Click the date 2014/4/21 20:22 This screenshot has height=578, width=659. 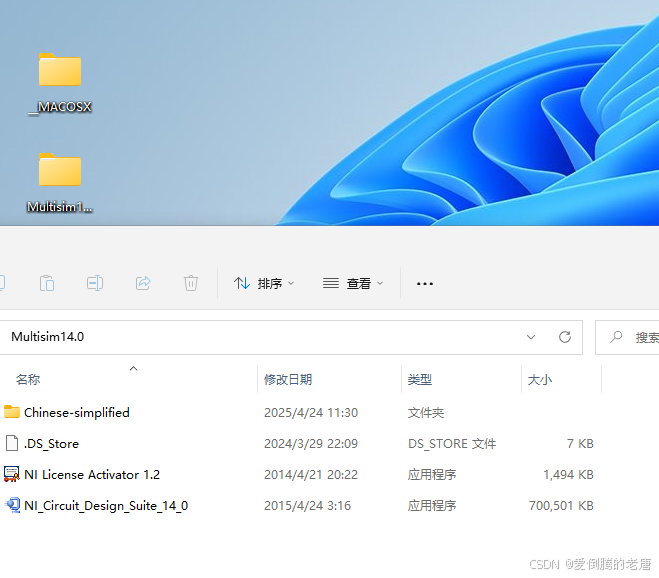(x=311, y=475)
